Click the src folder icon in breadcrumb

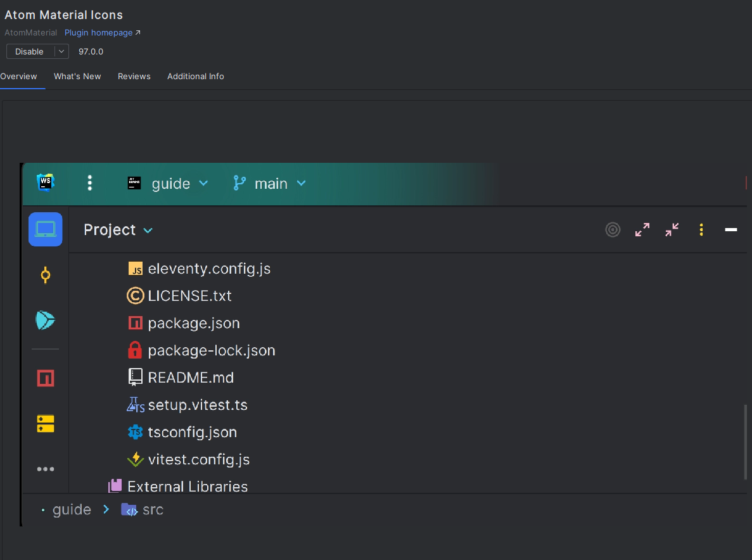point(129,510)
